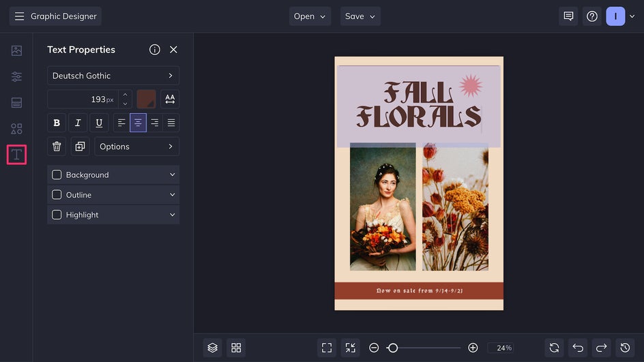Image resolution: width=644 pixels, height=362 pixels.
Task: Open letter spacing settings icon
Action: pyautogui.click(x=170, y=99)
